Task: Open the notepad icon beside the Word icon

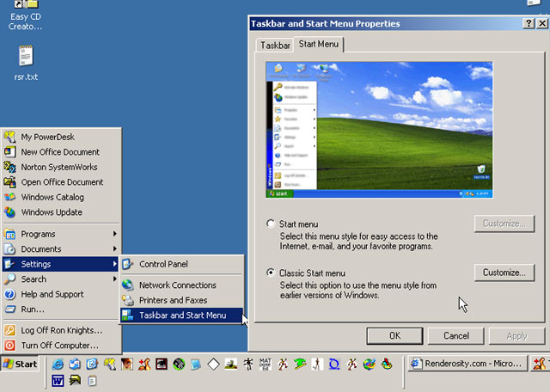Action: pyautogui.click(x=92, y=381)
